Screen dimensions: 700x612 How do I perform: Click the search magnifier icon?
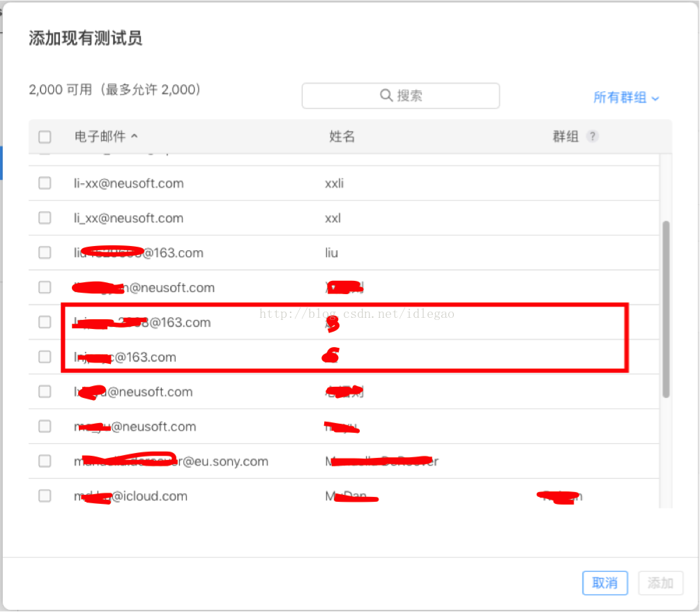click(x=386, y=95)
